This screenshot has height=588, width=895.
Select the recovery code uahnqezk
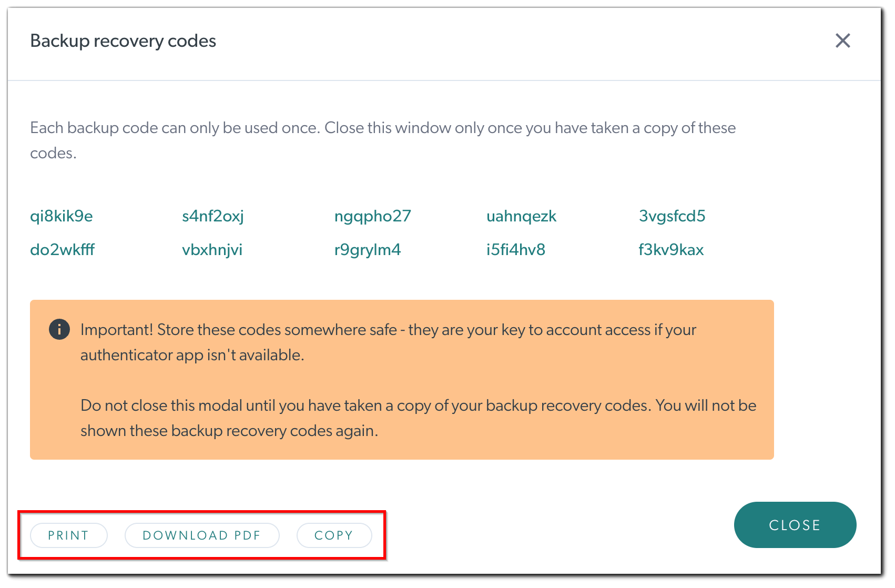(521, 216)
